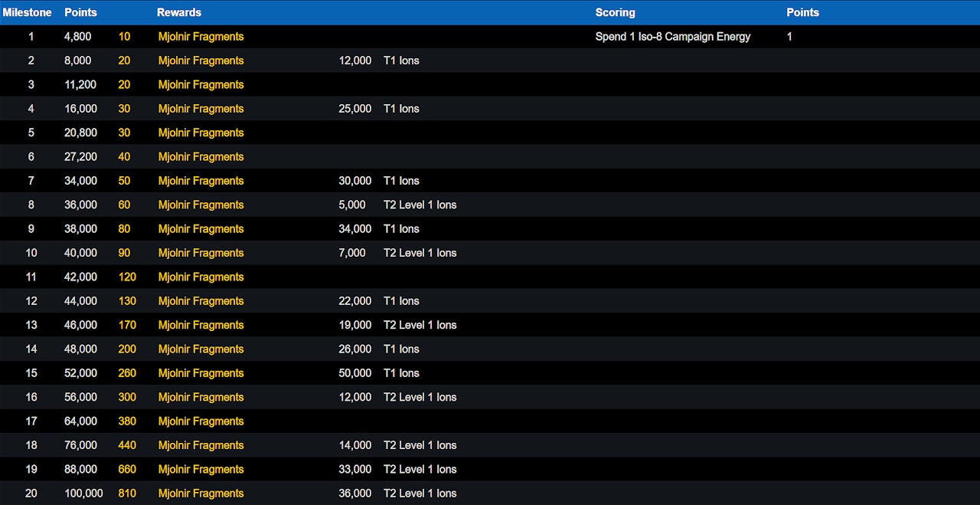Click the 7,000 T2 Ions quantity
The image size is (980, 505).
tap(352, 253)
